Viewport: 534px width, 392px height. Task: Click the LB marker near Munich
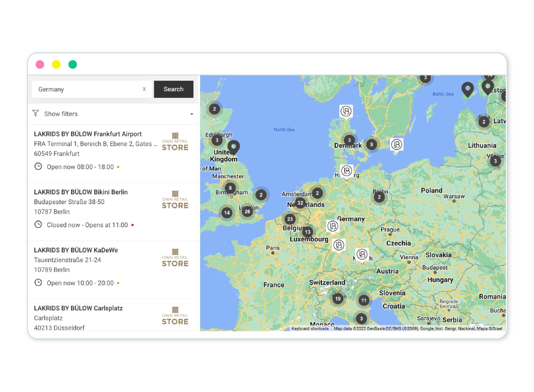pos(362,254)
